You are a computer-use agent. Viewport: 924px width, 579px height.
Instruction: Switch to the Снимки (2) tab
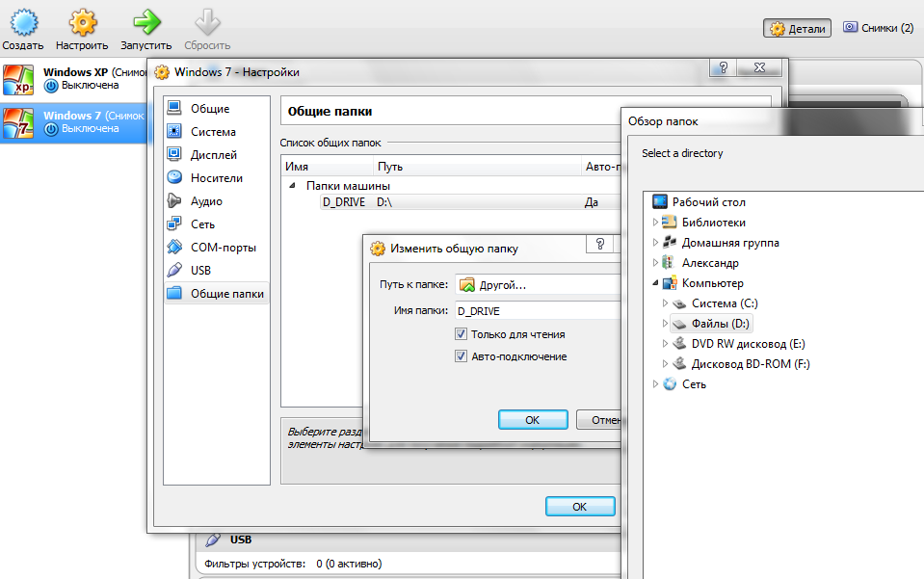877,28
